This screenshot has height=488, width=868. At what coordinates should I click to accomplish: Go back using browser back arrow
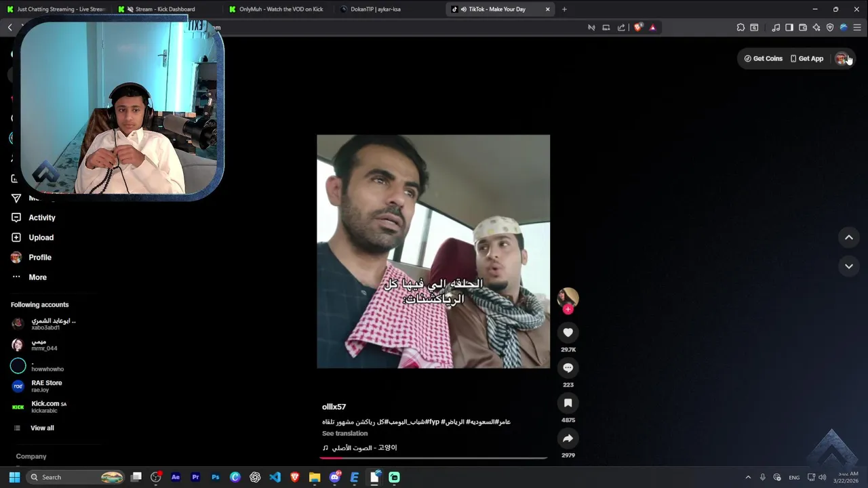tap(10, 28)
